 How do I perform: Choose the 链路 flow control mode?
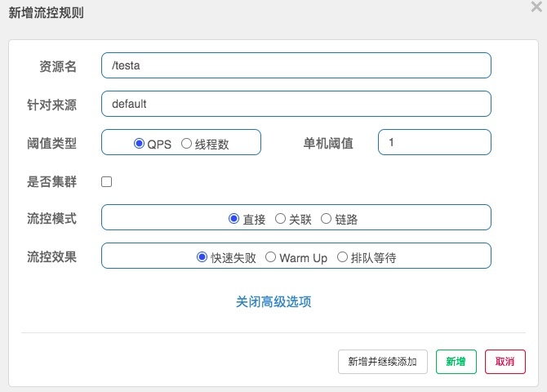tap(327, 219)
